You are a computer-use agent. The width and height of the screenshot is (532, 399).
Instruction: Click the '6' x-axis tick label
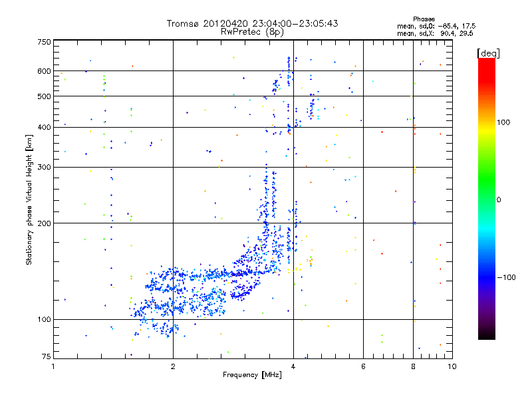click(x=363, y=366)
